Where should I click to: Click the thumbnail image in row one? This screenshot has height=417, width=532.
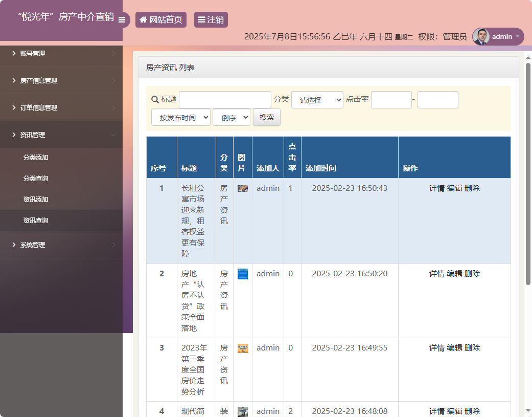pos(242,188)
